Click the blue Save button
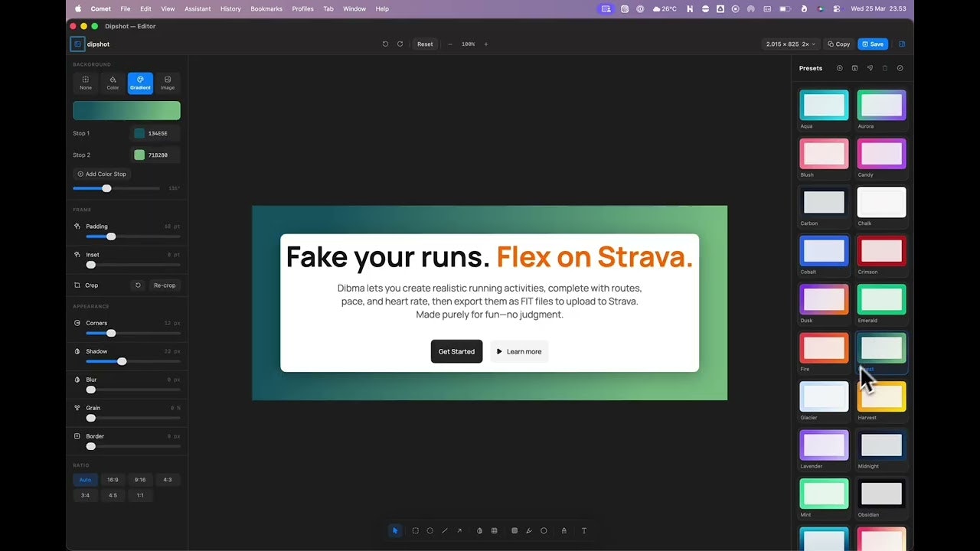The image size is (980, 551). (x=873, y=44)
